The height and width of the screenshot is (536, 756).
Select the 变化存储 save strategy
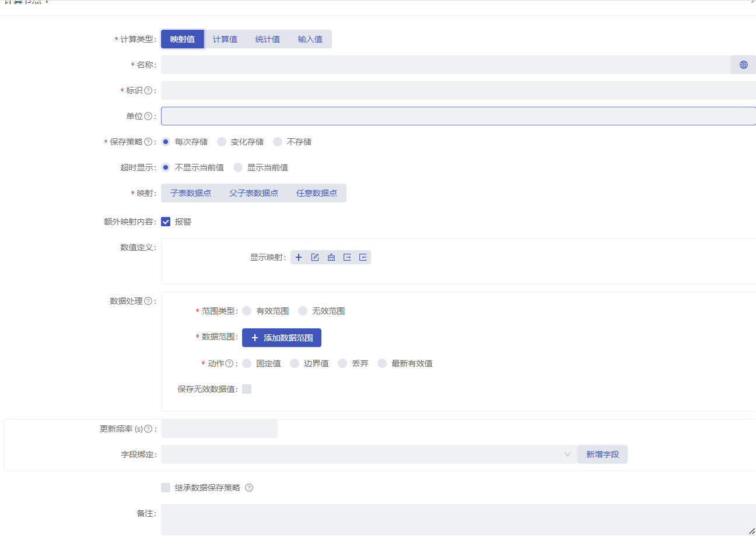[x=222, y=142]
